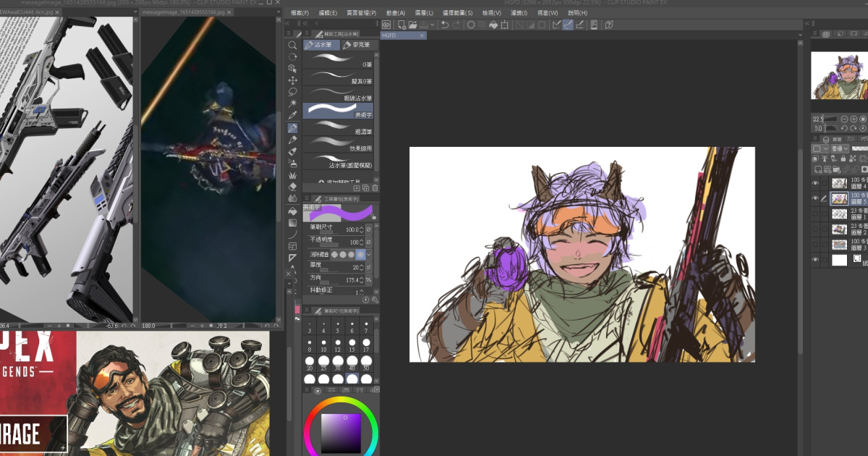Click the Redo arrow in command bar
The image size is (868, 456).
pos(457,25)
